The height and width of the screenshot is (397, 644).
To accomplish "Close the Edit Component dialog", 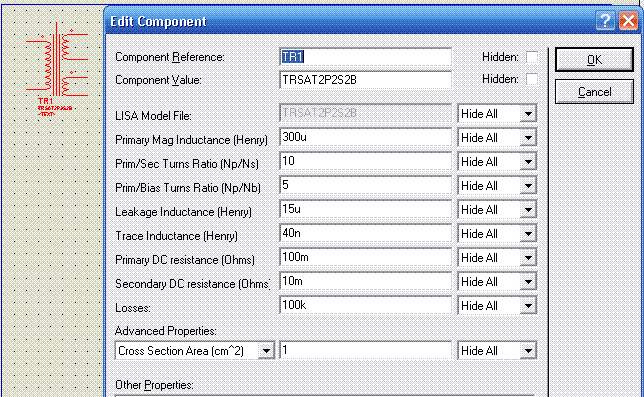I will coord(628,20).
